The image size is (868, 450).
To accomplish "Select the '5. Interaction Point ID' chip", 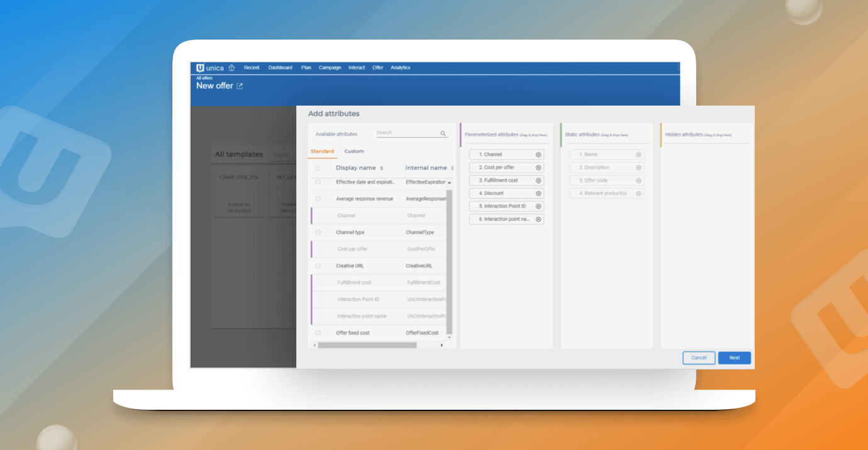I will click(506, 206).
